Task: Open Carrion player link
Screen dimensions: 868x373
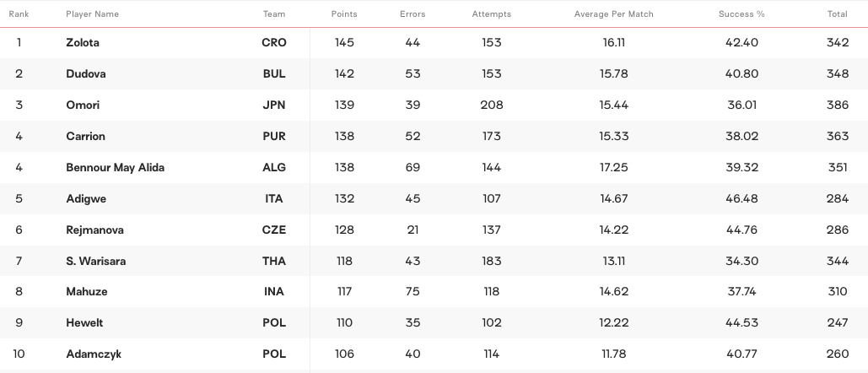Action: [85, 137]
